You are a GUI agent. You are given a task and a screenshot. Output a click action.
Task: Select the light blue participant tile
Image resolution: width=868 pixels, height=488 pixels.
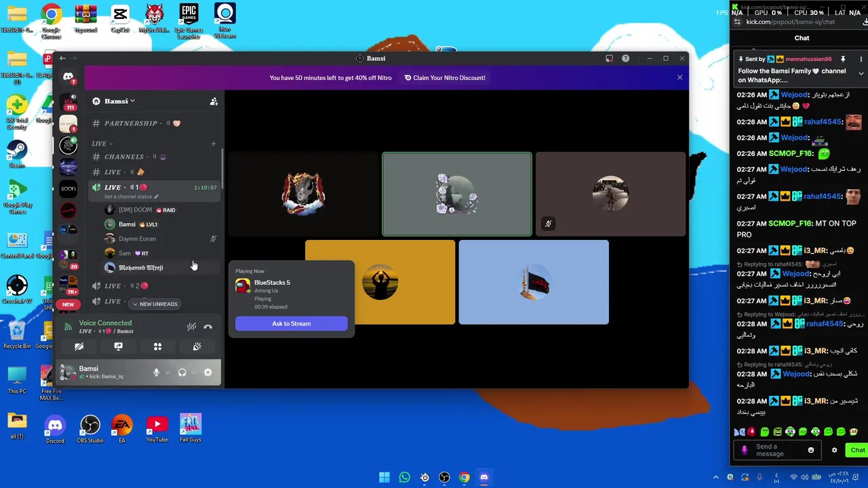click(534, 282)
